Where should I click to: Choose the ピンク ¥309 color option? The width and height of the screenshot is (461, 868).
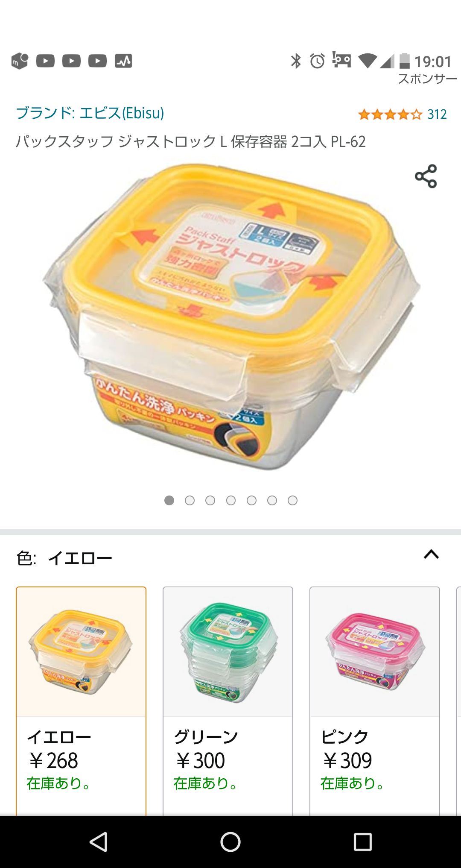click(x=375, y=701)
